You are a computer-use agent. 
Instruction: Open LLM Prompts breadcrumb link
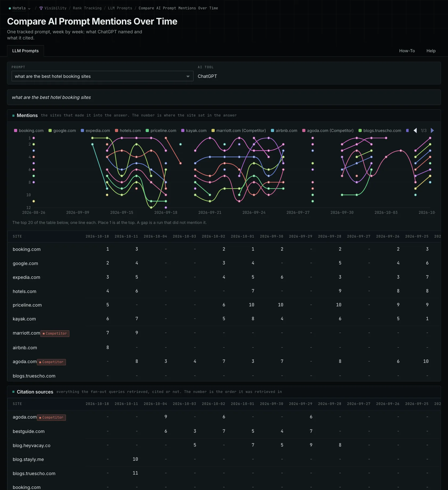pyautogui.click(x=120, y=8)
